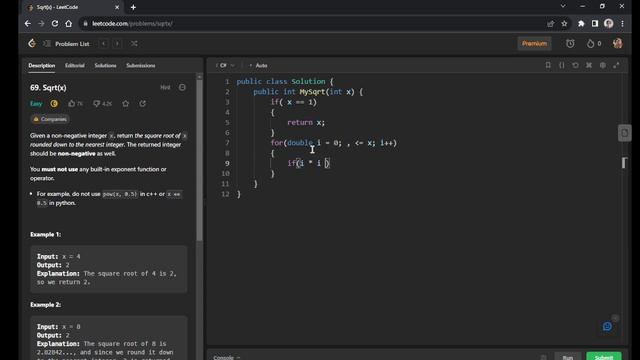Click the LeetCode logo icon
The height and width of the screenshot is (360, 640).
pos(32,43)
